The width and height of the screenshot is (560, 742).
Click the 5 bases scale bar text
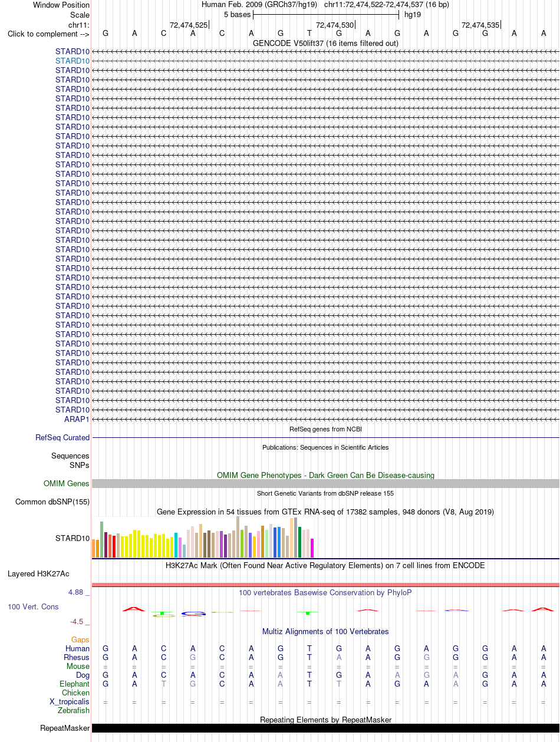coord(237,14)
